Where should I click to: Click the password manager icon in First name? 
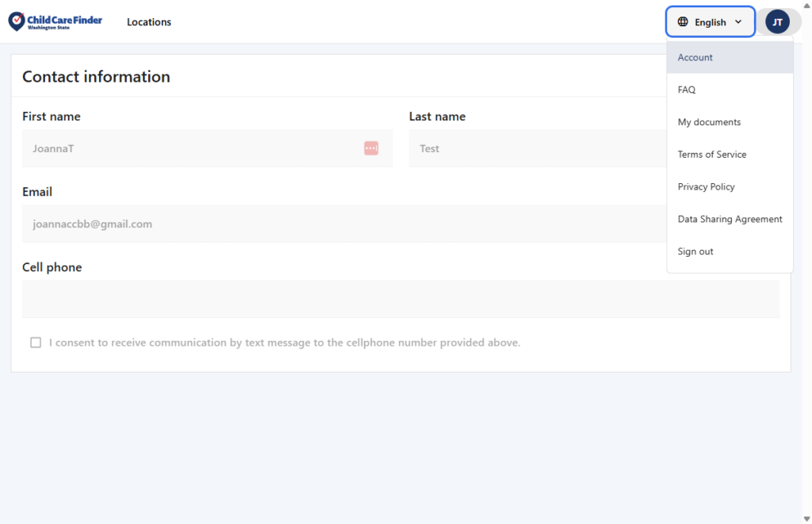(371, 148)
